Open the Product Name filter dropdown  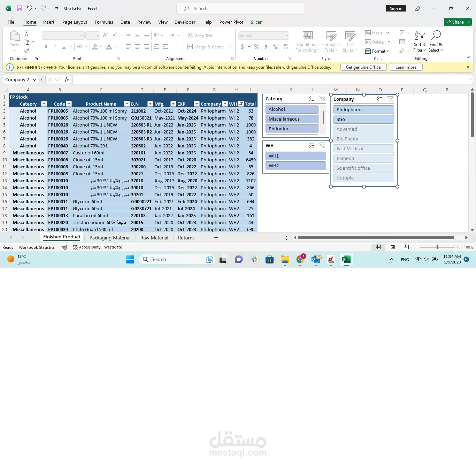coord(127,104)
